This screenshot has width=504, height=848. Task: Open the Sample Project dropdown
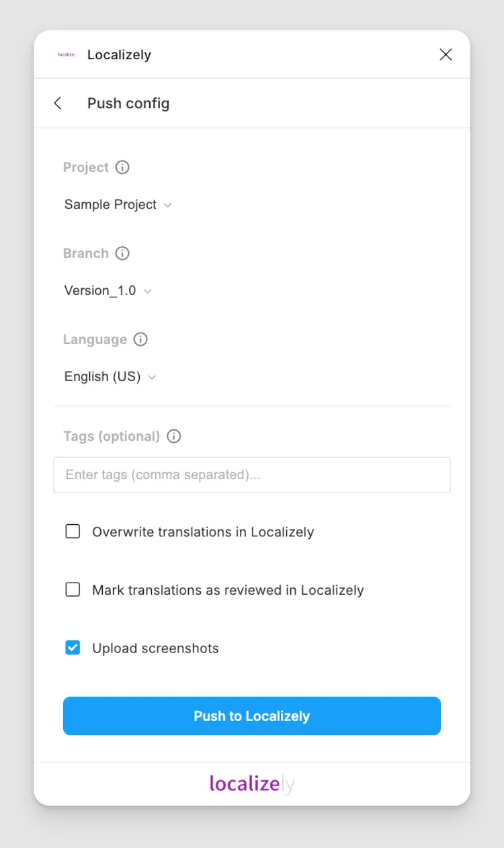tap(118, 205)
